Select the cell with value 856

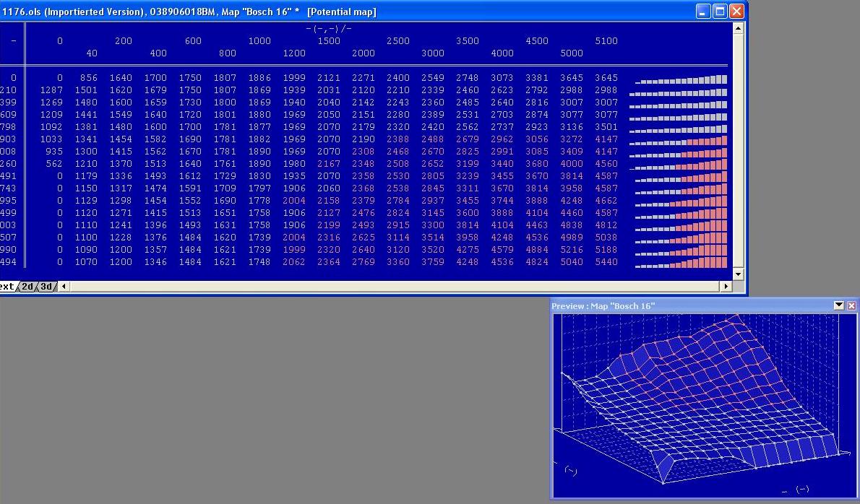coord(88,78)
